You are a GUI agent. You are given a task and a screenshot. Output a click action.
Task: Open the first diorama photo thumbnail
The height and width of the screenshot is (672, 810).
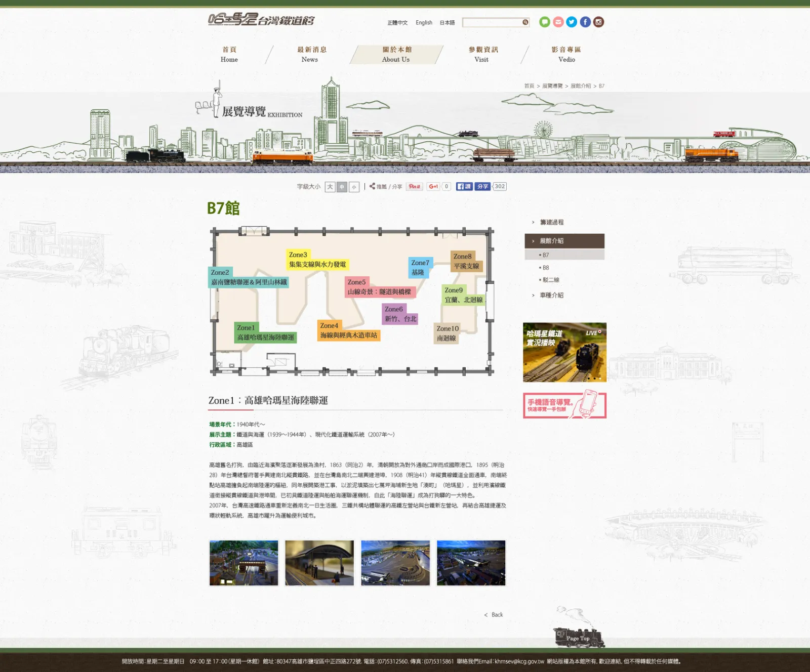(x=244, y=563)
